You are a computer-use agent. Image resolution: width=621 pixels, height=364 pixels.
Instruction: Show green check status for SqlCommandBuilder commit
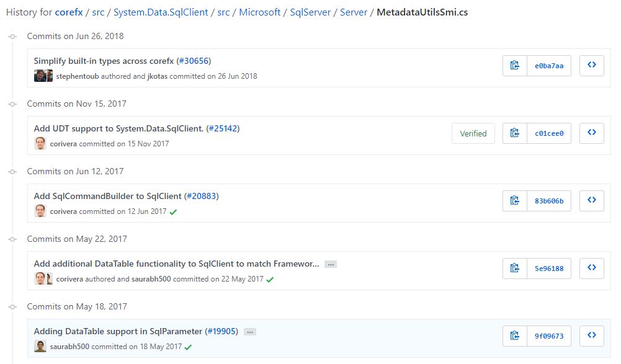pos(173,212)
